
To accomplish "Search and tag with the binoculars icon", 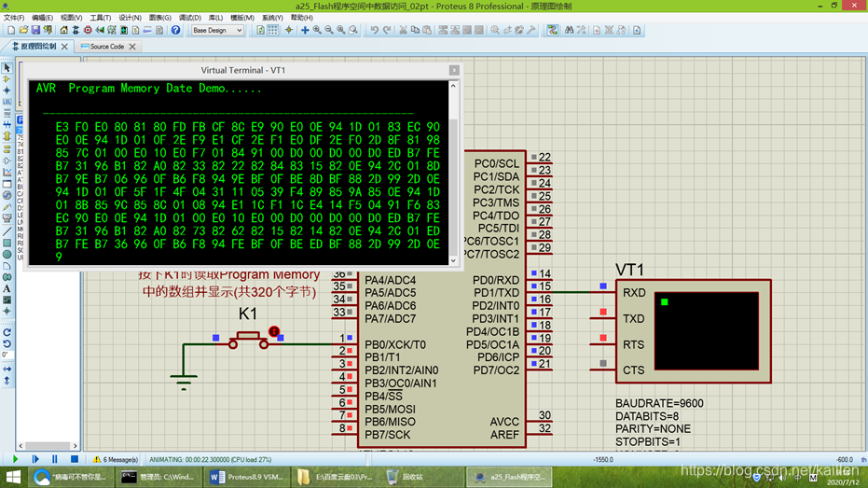I will coord(569,30).
